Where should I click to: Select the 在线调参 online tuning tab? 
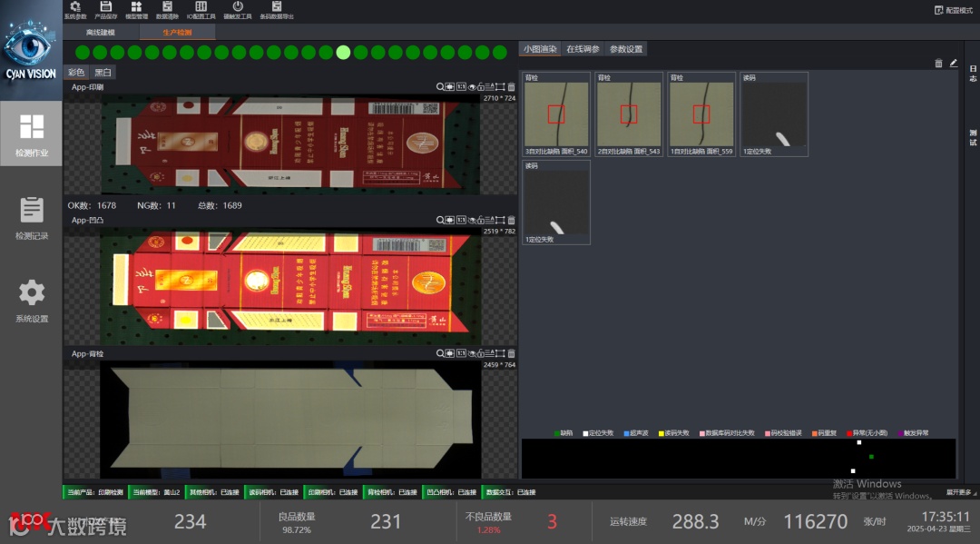click(x=583, y=49)
